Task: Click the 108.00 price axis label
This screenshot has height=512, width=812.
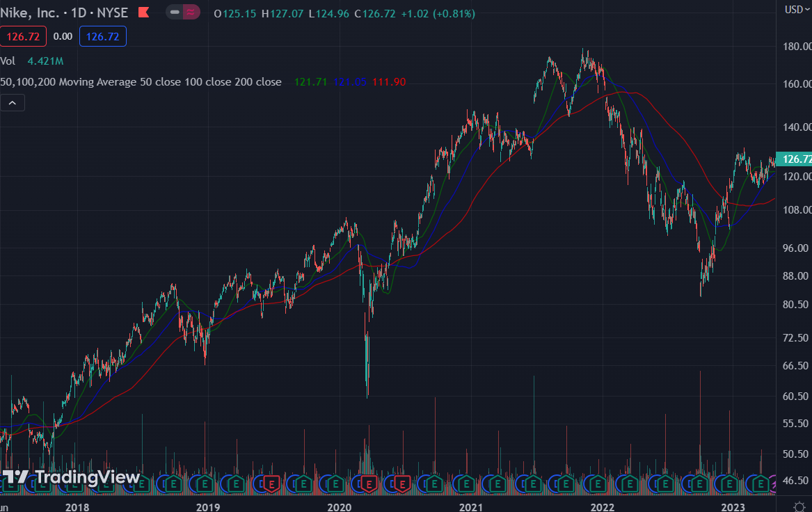Action: (x=797, y=209)
